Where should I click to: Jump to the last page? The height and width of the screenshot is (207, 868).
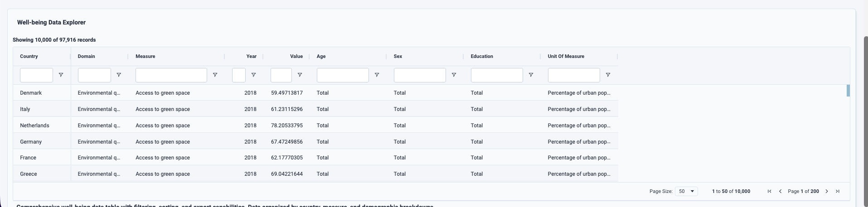pyautogui.click(x=838, y=192)
